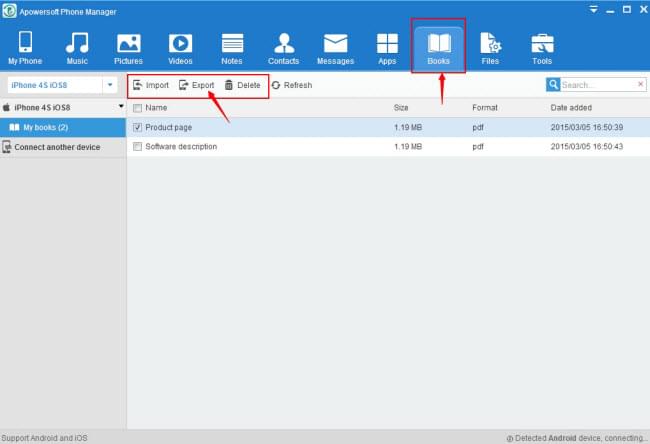The width and height of the screenshot is (650, 444).
Task: Sort by the Format column header
Action: [x=485, y=108]
